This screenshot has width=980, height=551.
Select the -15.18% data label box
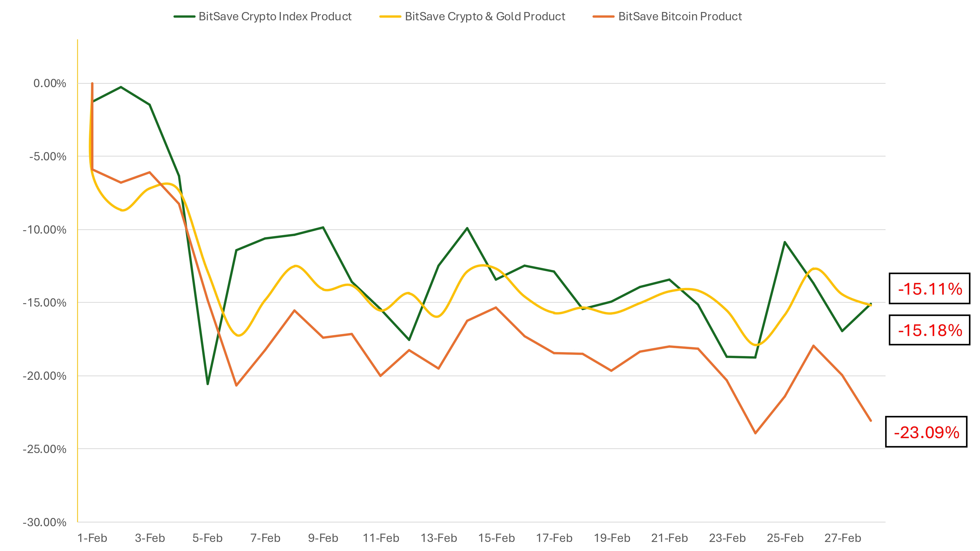point(930,330)
